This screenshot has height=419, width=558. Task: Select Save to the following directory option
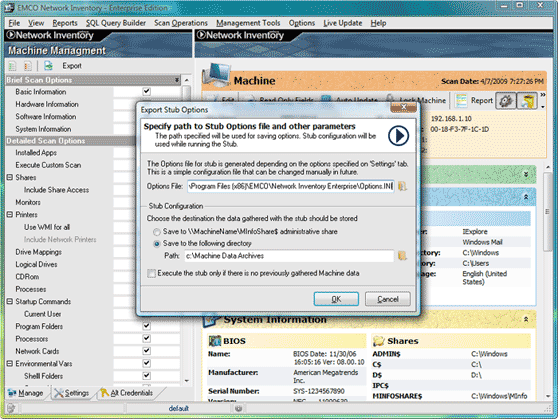click(157, 244)
